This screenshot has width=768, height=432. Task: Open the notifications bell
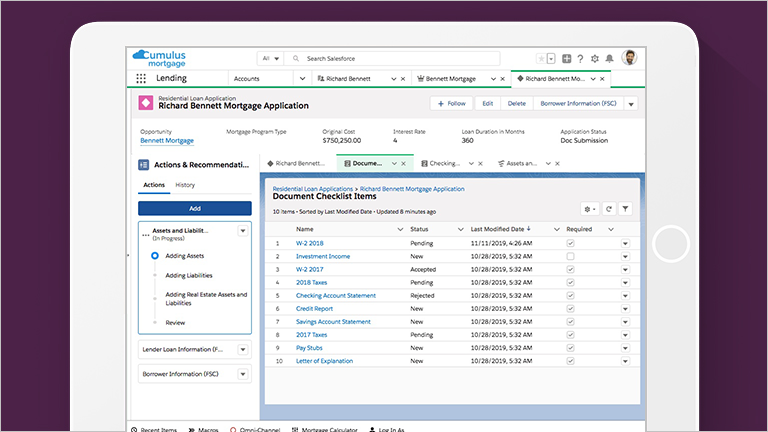point(609,59)
